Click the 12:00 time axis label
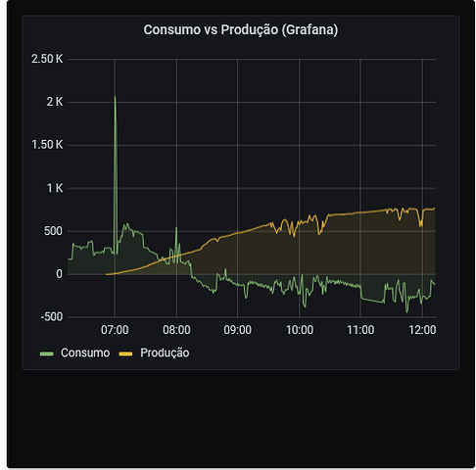This screenshot has height=470, width=476. (x=422, y=330)
